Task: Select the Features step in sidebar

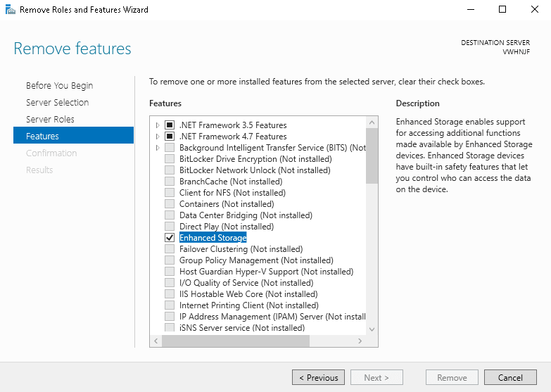Action: [73, 136]
